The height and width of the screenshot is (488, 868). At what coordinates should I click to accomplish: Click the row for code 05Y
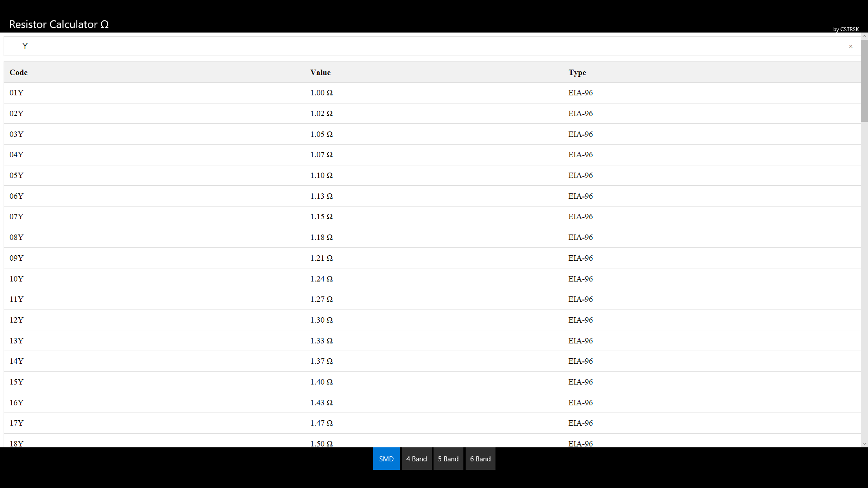coord(17,175)
